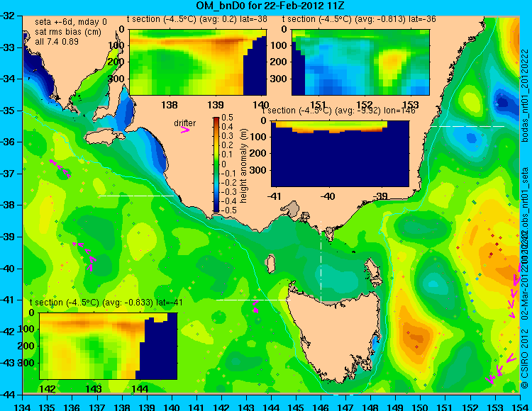Click the white dashed section line at latitude -41
Image resolution: width=532 pixels, height=411 pixels.
tap(253, 300)
